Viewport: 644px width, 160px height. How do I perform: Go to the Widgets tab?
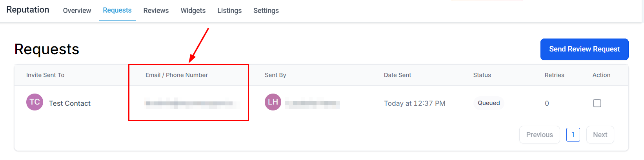(x=193, y=11)
